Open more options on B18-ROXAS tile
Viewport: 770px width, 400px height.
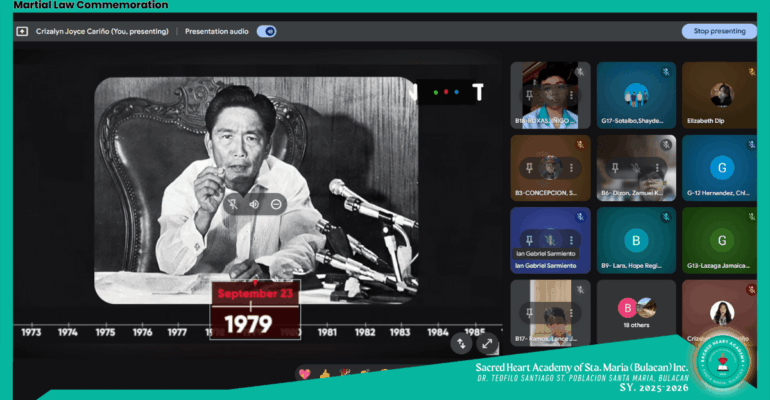tap(571, 95)
